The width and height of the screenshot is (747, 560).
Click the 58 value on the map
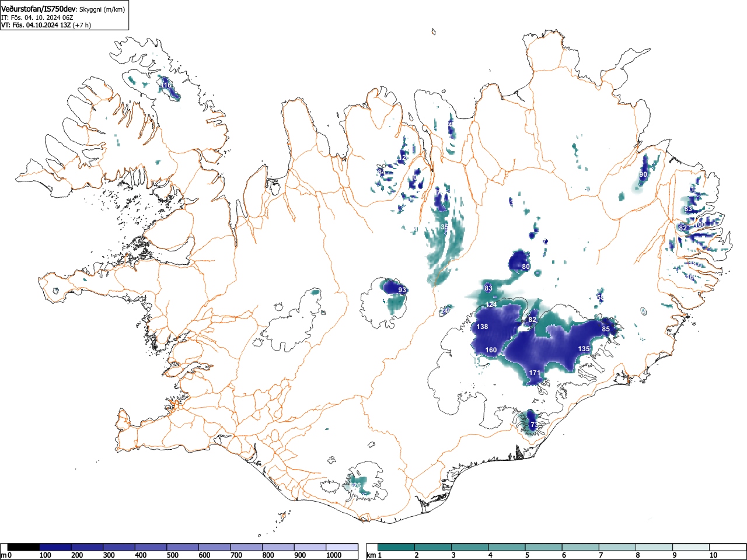click(x=601, y=297)
